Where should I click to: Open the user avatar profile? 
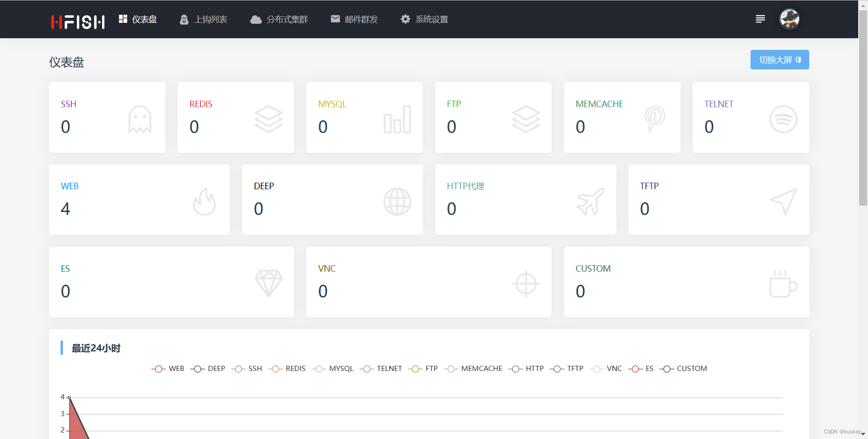(790, 19)
